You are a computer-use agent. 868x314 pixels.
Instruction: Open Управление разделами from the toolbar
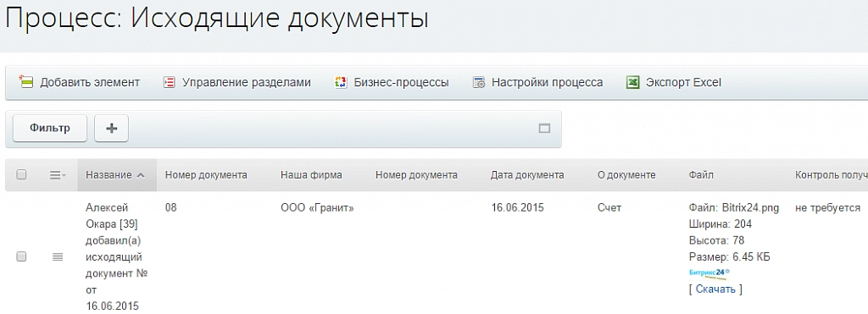237,82
